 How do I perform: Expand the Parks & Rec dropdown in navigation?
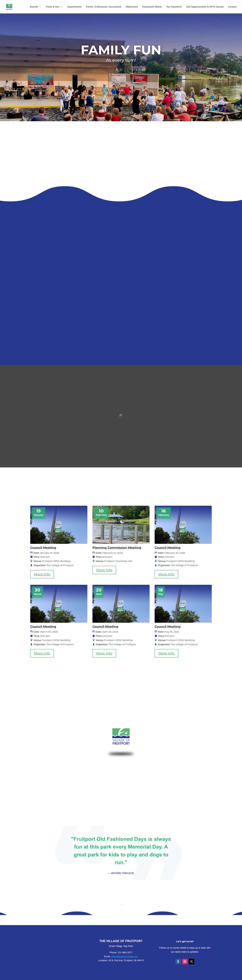[x=54, y=7]
